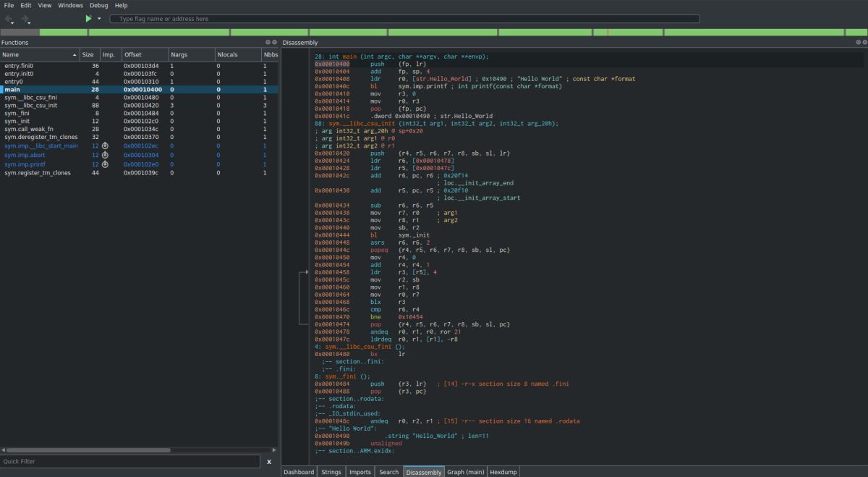Open the Help menu
Image resolution: width=868 pixels, height=477 pixels.
click(x=121, y=5)
